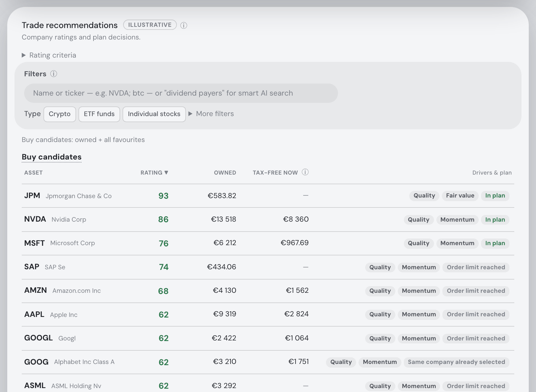Click GOOG's Quality driver tag
Viewport: 536px width, 392px height.
[341, 362]
